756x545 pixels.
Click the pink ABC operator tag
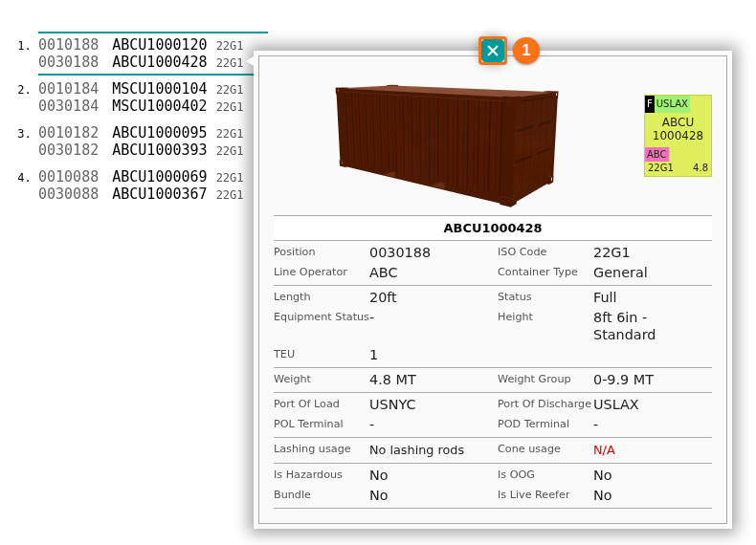[656, 154]
